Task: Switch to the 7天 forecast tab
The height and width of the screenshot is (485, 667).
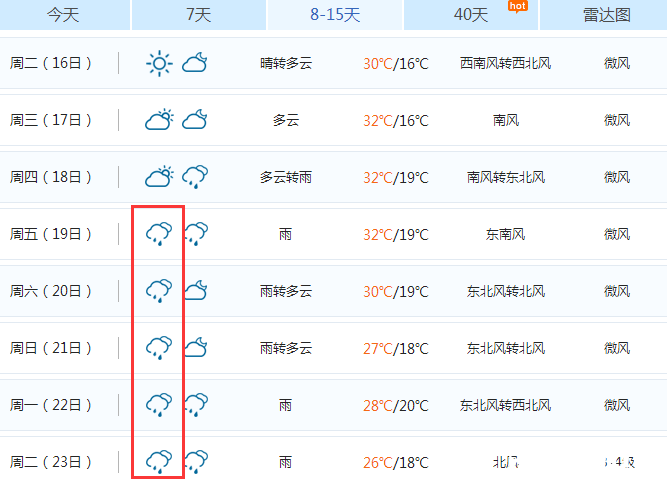Action: click(199, 15)
